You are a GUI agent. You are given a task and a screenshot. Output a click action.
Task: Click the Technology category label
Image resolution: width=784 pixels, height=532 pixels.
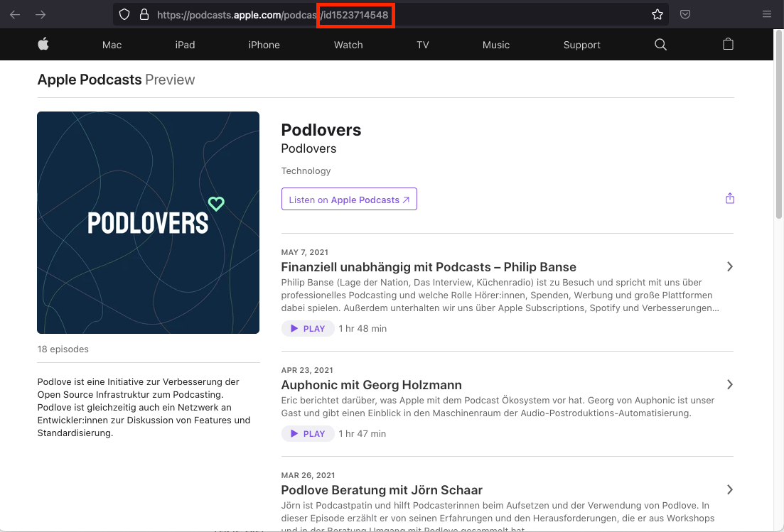click(306, 171)
